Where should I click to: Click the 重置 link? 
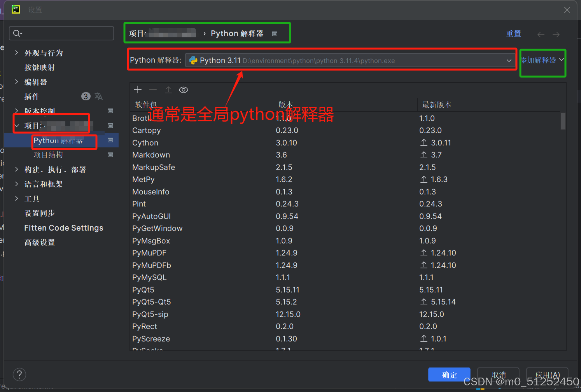tap(514, 34)
